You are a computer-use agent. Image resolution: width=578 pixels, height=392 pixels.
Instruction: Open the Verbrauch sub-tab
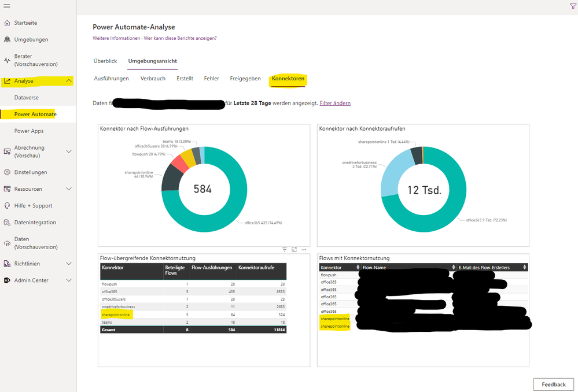[x=153, y=79]
